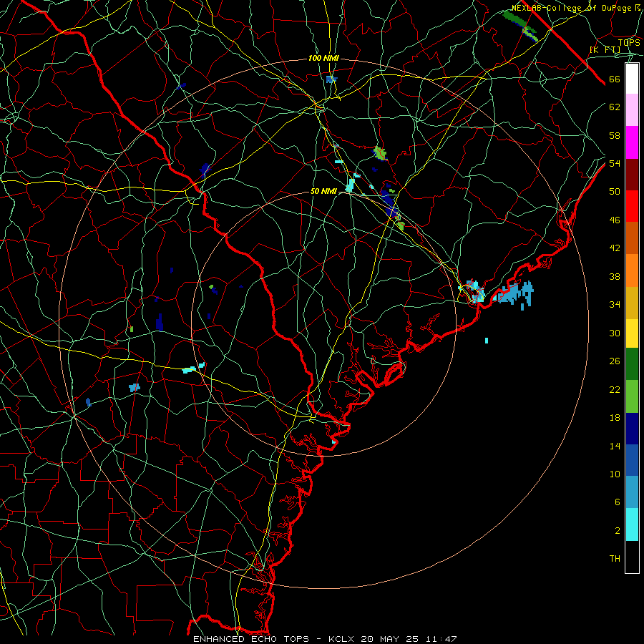This screenshot has height=644, width=644.
Task: Click the gold 34 kft legend swatch
Action: coord(632,303)
